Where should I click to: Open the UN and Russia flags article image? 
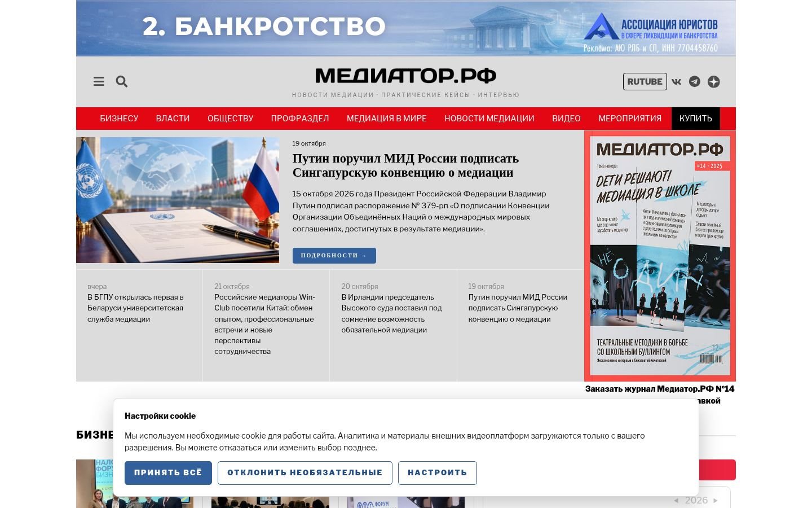point(178,200)
